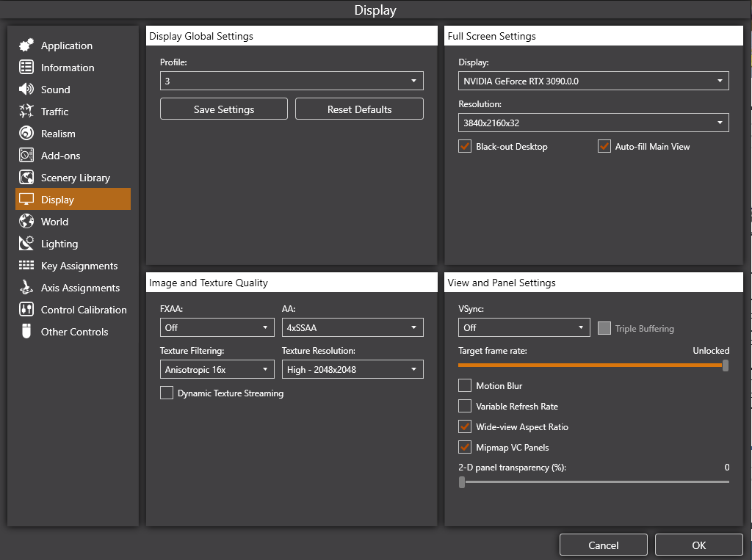752x560 pixels.
Task: Click the Display Global Settings header
Action: click(292, 36)
